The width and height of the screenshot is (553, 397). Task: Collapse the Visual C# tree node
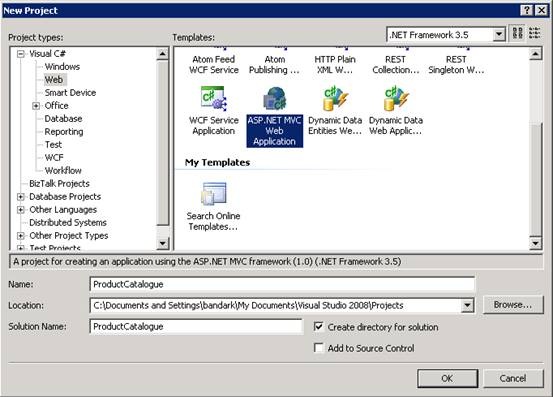(x=21, y=54)
